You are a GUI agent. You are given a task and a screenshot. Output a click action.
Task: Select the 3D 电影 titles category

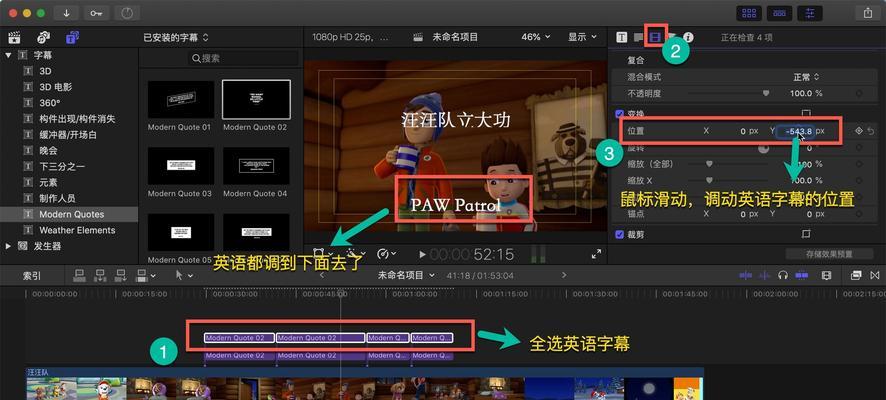55,88
